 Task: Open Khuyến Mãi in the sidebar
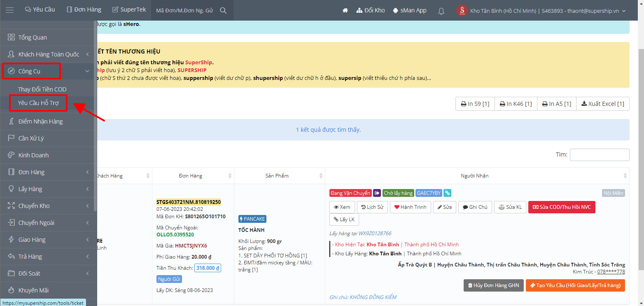49,290
